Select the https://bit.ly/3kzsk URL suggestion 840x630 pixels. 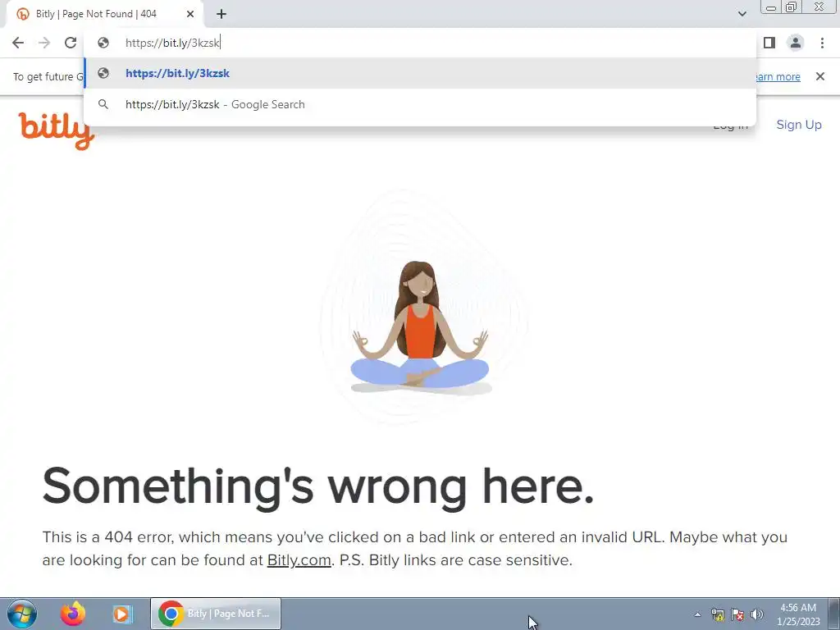click(420, 73)
